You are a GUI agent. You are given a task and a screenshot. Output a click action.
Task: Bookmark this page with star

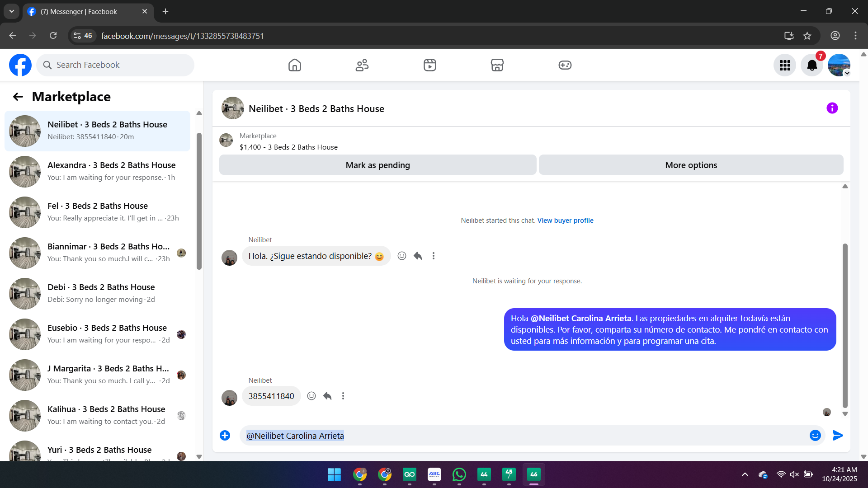[x=807, y=36]
